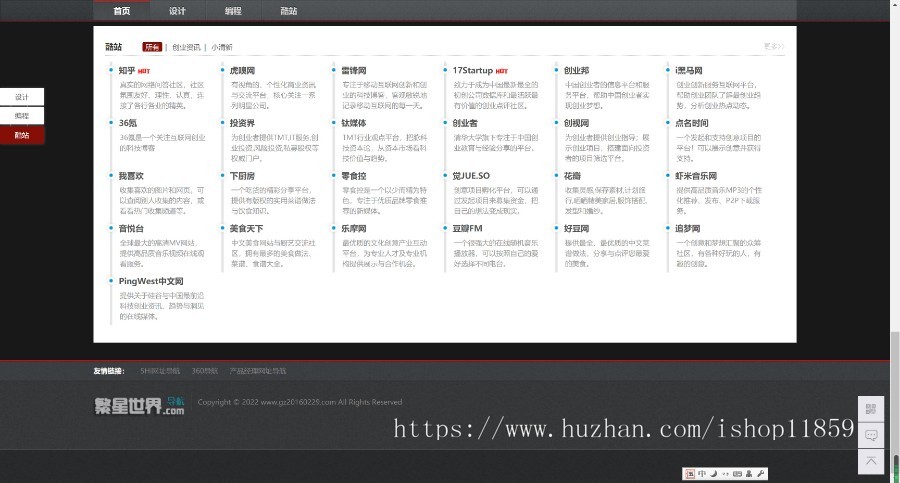Open 设计 in the top navigation bar
This screenshot has width=900, height=483.
click(x=177, y=11)
